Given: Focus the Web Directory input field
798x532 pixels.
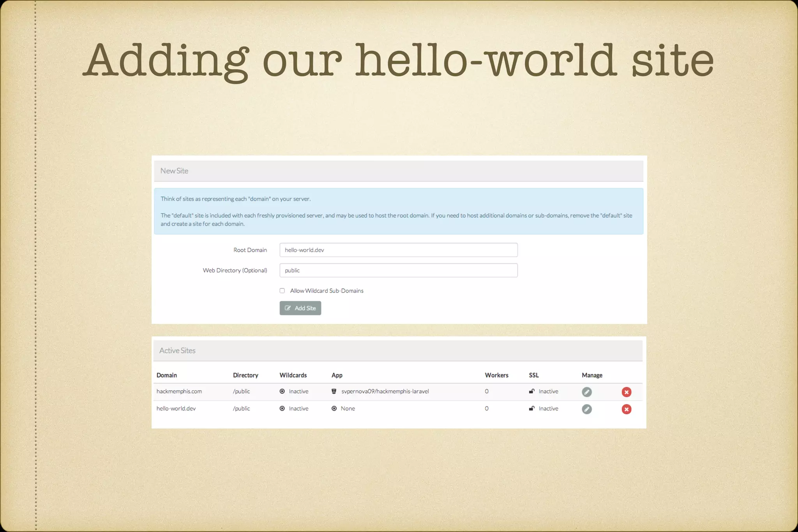Looking at the screenshot, I should (398, 270).
